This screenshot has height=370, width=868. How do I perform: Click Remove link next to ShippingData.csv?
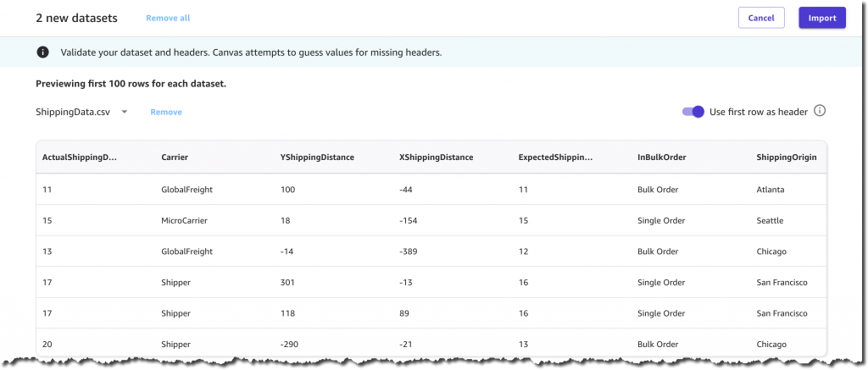click(166, 112)
